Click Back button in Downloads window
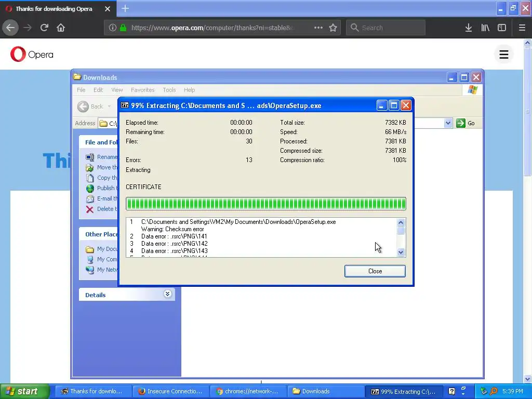 tap(90, 107)
